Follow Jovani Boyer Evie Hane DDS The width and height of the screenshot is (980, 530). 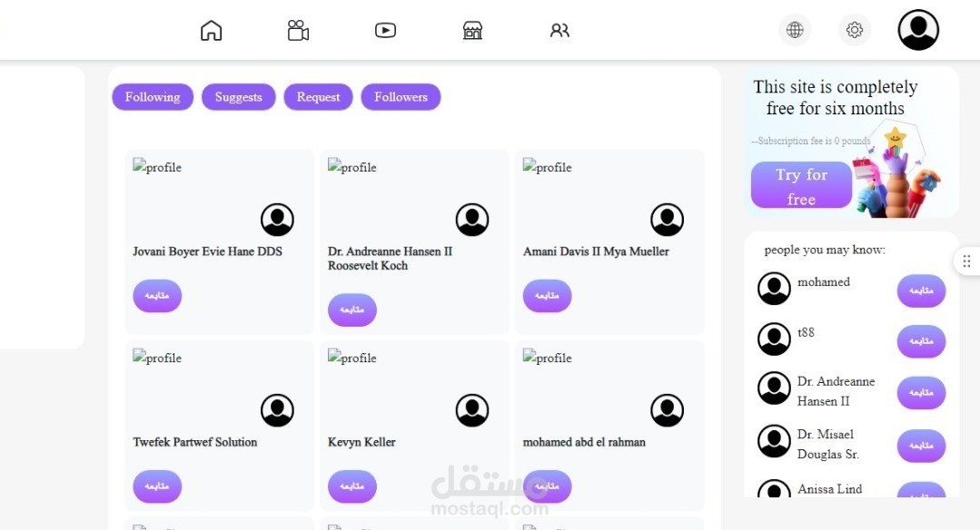pos(157,296)
